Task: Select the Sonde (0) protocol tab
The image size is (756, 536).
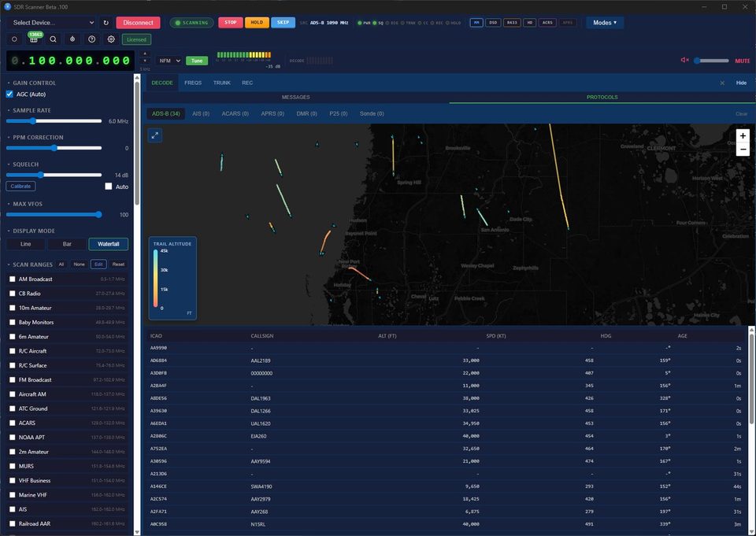Action: click(x=372, y=114)
